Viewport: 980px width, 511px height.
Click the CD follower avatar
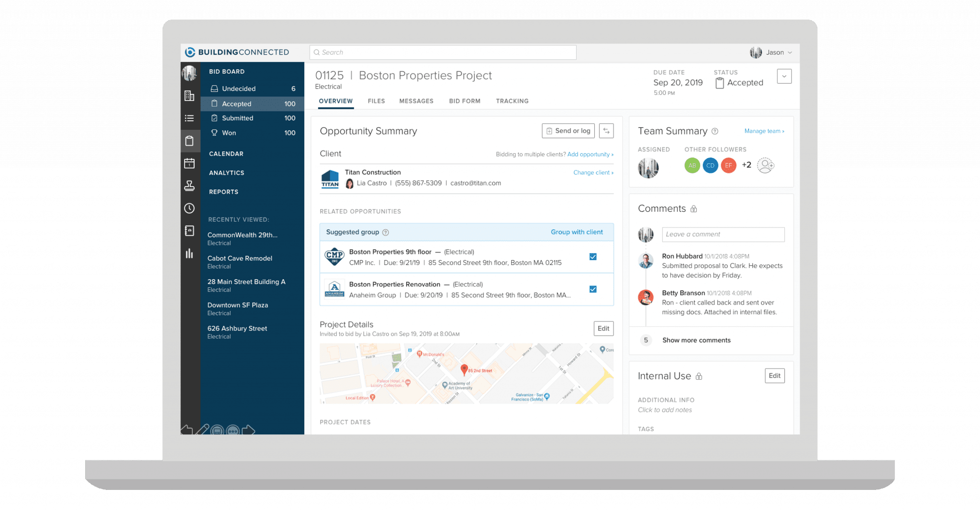click(x=710, y=165)
